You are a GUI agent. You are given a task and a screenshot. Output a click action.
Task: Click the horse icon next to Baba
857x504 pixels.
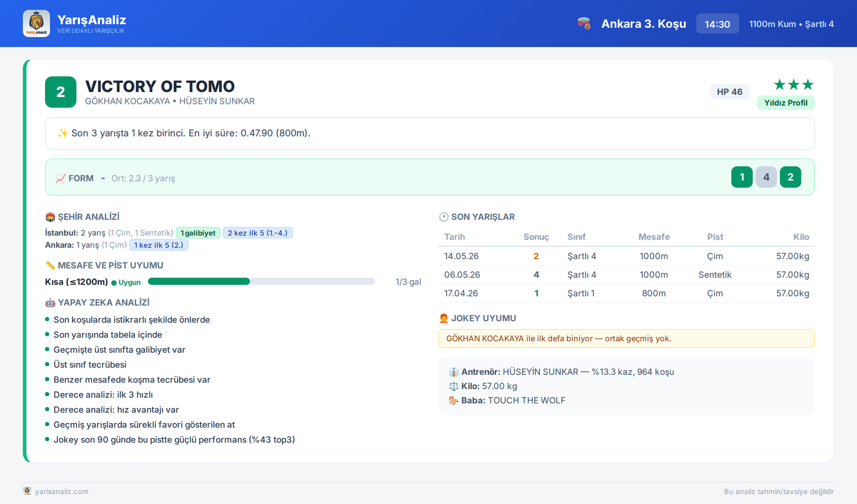tap(454, 401)
